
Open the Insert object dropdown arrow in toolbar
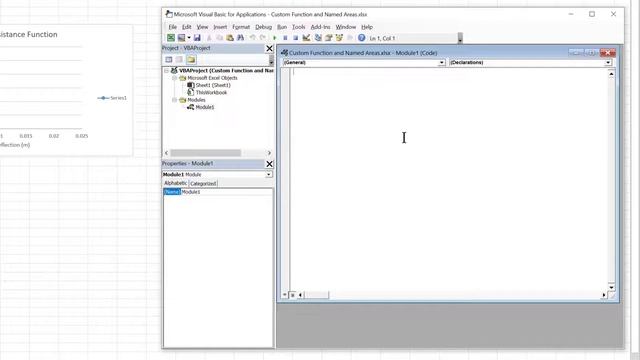189,38
